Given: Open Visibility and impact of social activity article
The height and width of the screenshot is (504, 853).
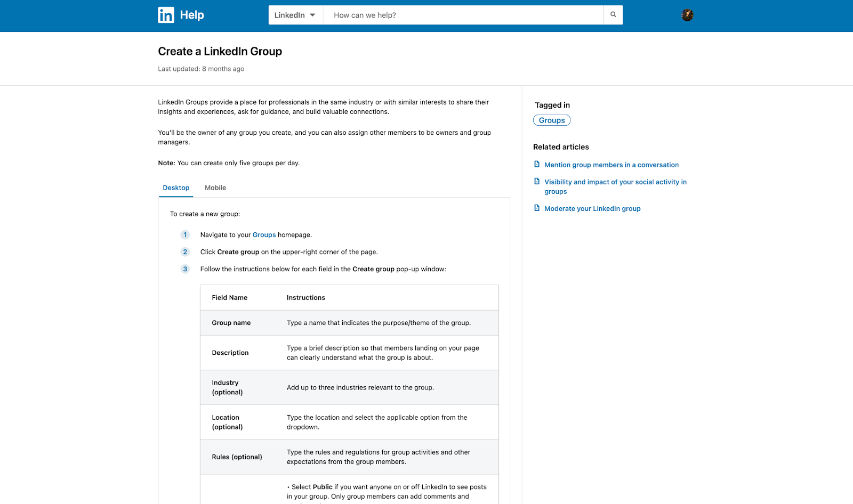Looking at the screenshot, I should (x=615, y=187).
